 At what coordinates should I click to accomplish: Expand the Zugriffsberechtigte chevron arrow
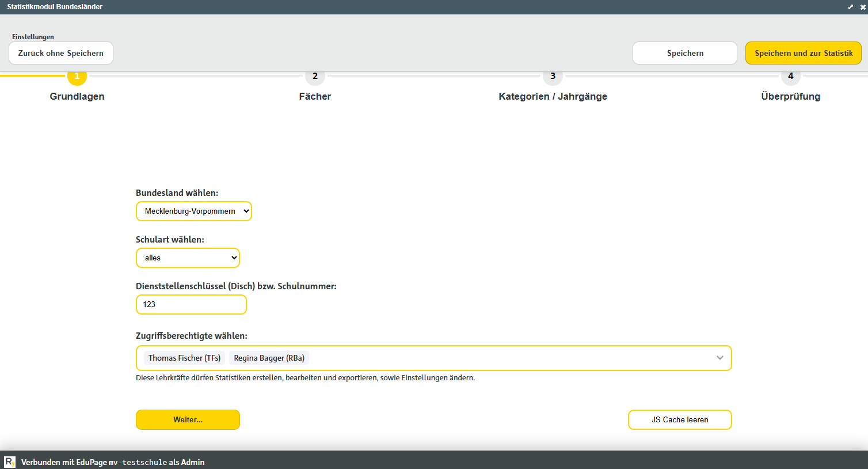[719, 358]
